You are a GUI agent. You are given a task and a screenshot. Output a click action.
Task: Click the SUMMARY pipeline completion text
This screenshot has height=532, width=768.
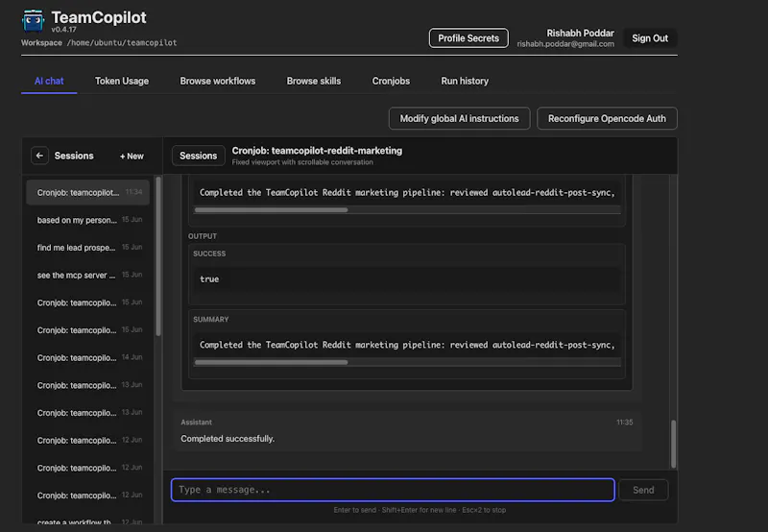click(407, 345)
